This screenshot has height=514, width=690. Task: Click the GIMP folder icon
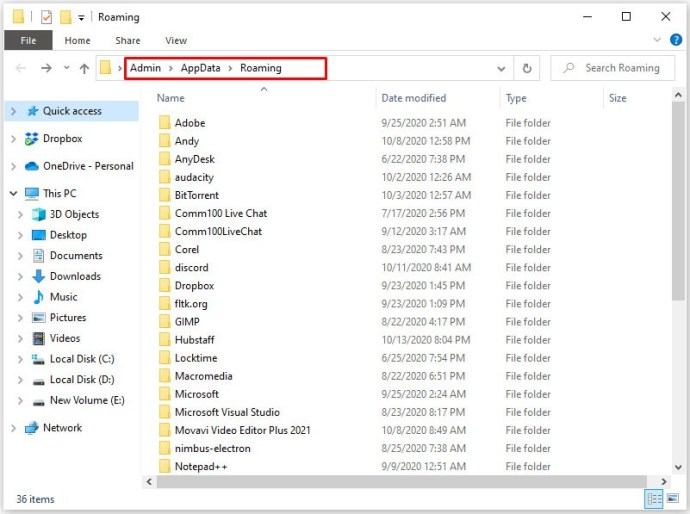coord(165,322)
